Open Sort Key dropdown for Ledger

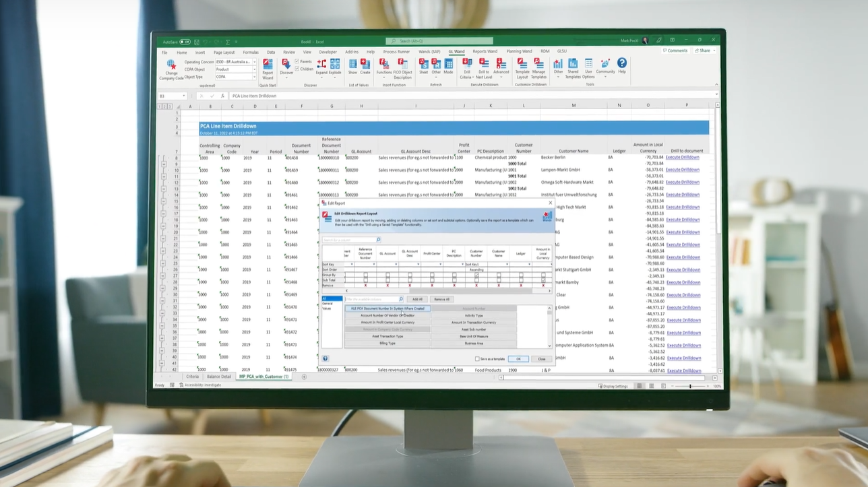[530, 264]
